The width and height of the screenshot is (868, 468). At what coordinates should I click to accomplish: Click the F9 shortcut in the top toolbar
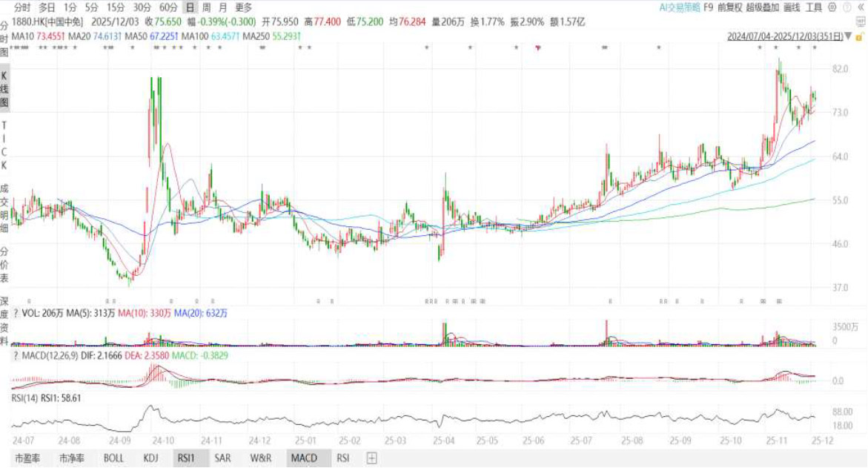point(709,7)
